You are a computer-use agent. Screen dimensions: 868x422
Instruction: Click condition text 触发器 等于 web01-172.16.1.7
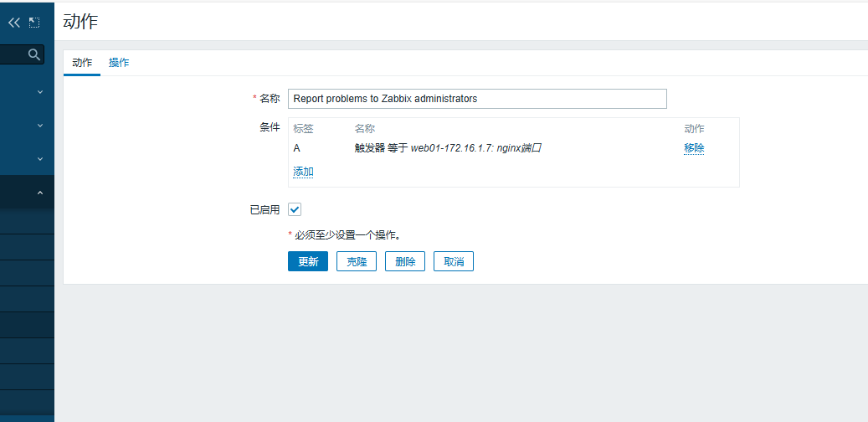pos(448,148)
